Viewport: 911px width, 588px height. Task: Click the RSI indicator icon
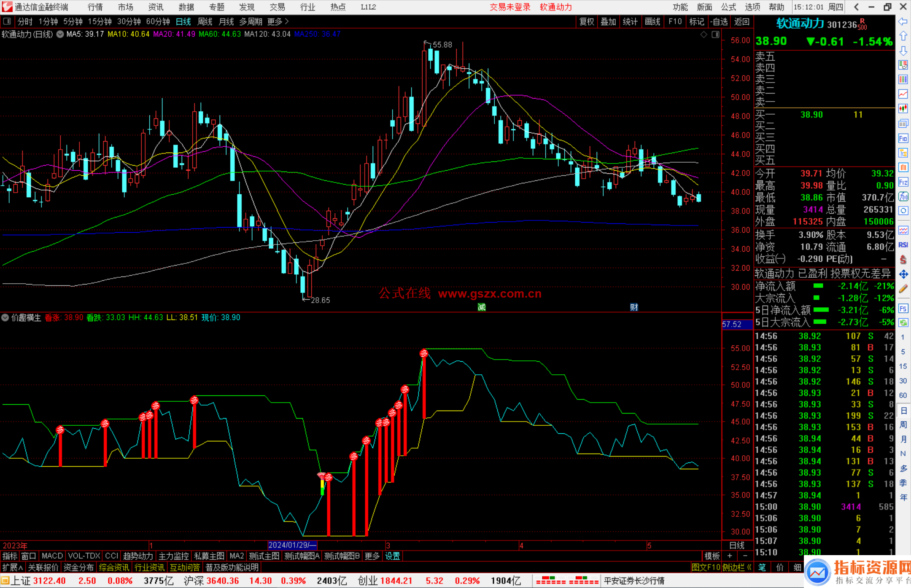pyautogui.click(x=903, y=245)
